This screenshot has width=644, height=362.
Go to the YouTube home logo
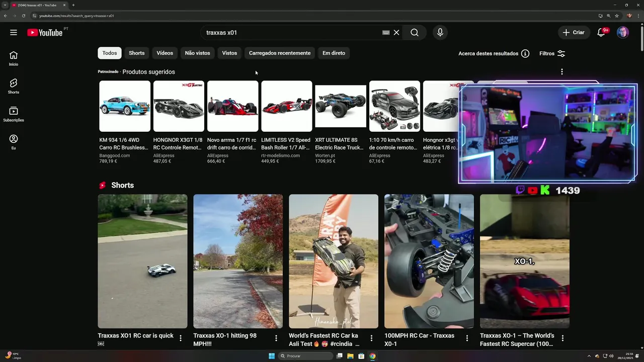[x=45, y=33]
